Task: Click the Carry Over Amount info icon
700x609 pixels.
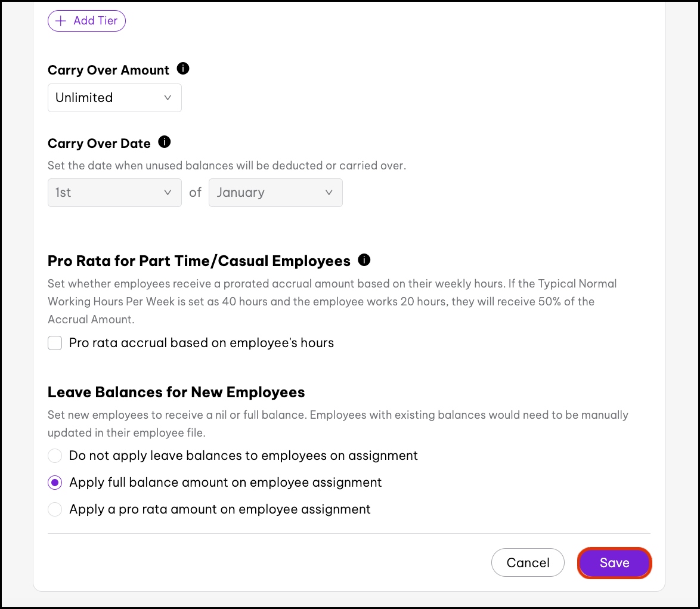Action: pos(184,69)
